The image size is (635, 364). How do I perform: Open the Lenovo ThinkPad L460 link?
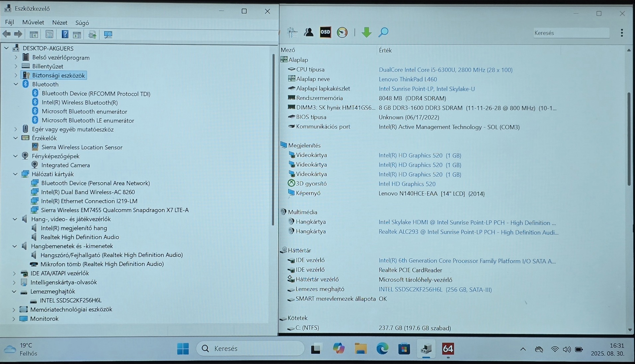(x=408, y=79)
